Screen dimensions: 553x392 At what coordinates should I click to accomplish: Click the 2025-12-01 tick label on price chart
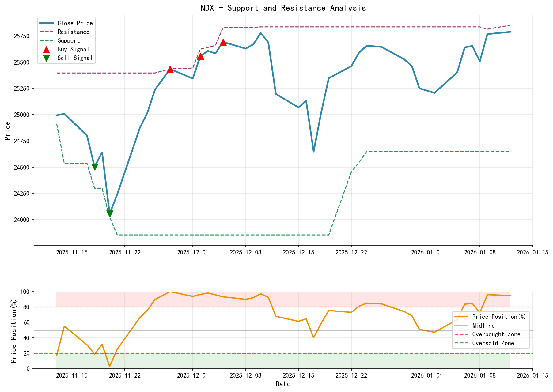[192, 252]
